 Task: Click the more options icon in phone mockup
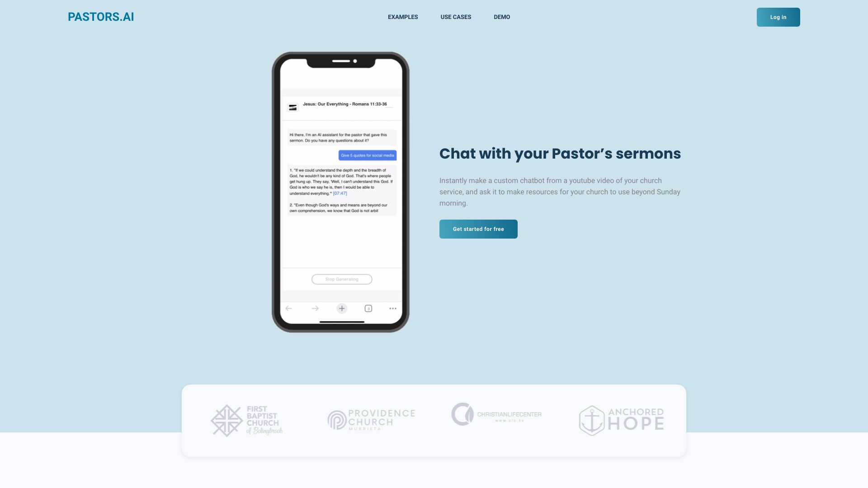pyautogui.click(x=393, y=308)
